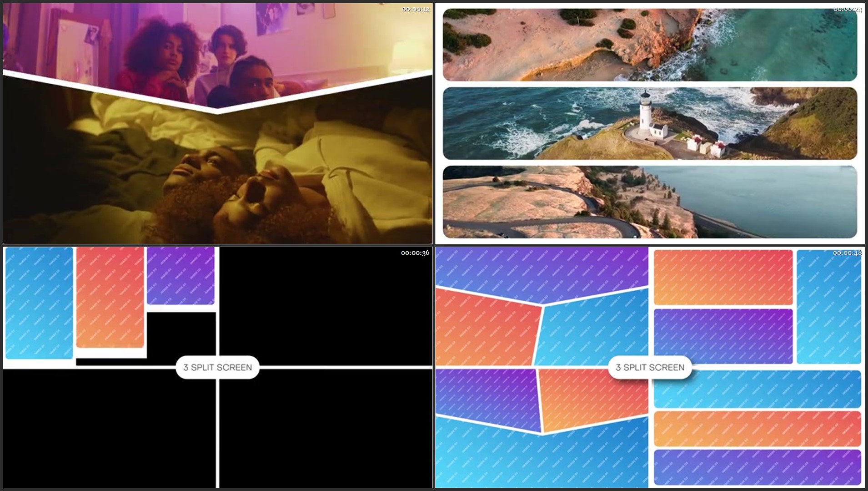Screen dimensions: 868x491
Task: Click the 00:00:36 timestamp label
Action: tap(415, 253)
